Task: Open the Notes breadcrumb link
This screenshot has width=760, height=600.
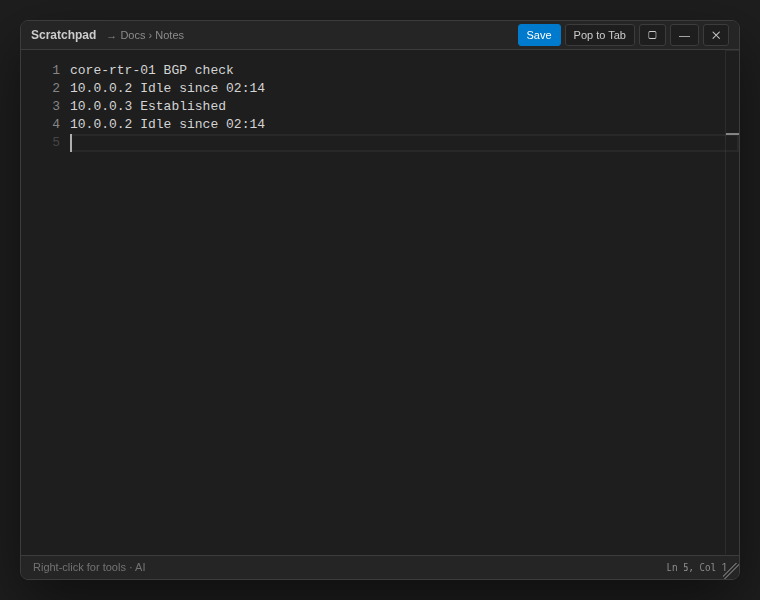Action: coord(169,35)
